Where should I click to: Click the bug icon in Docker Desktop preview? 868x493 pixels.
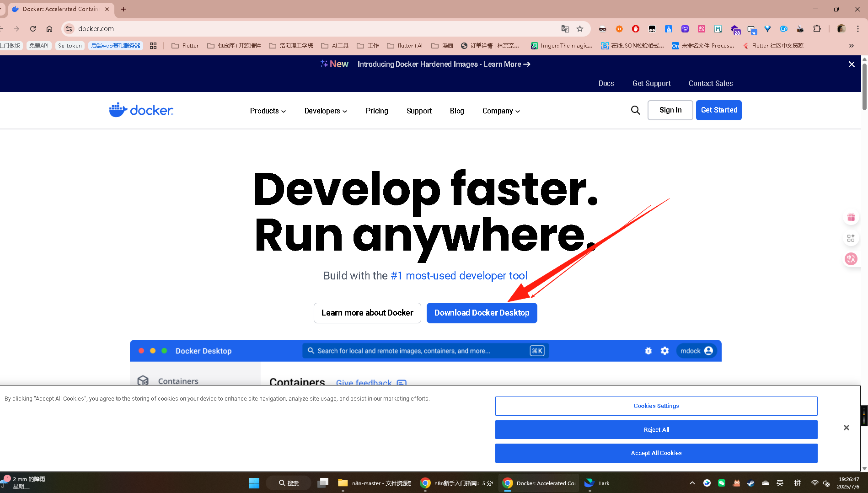(648, 351)
